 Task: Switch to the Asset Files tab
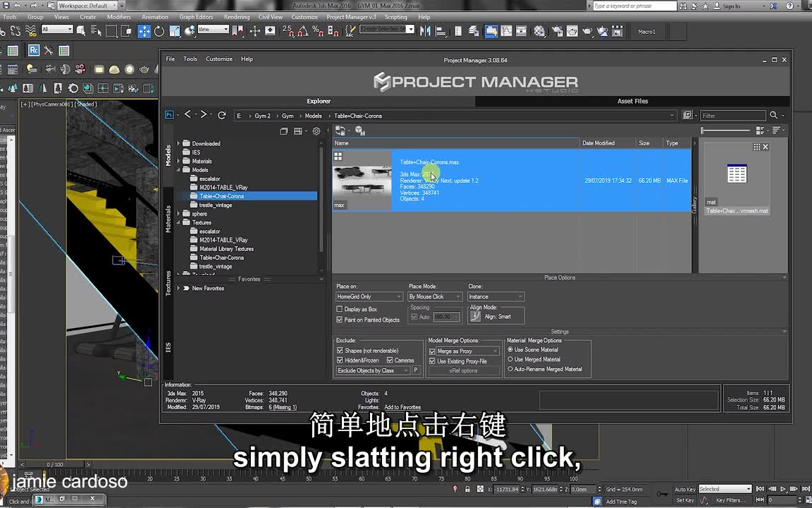coord(632,101)
